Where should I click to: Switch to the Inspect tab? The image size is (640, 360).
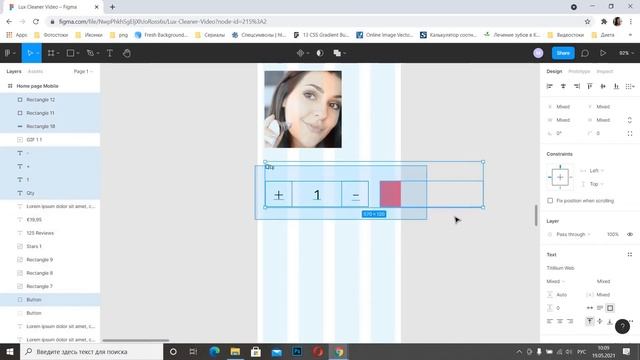click(x=604, y=71)
